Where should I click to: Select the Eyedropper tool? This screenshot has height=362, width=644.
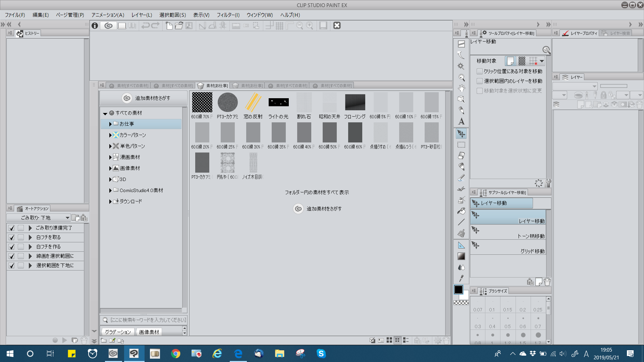point(462,279)
